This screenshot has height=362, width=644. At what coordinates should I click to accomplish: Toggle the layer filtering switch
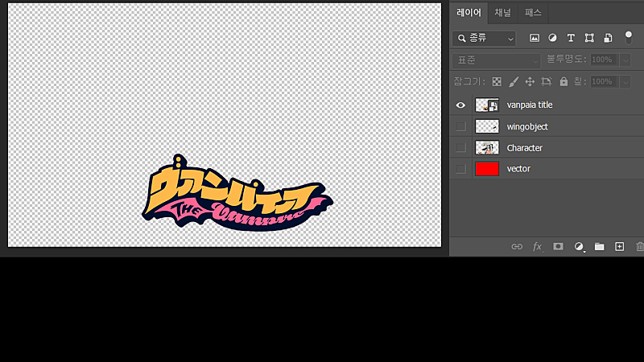(629, 37)
